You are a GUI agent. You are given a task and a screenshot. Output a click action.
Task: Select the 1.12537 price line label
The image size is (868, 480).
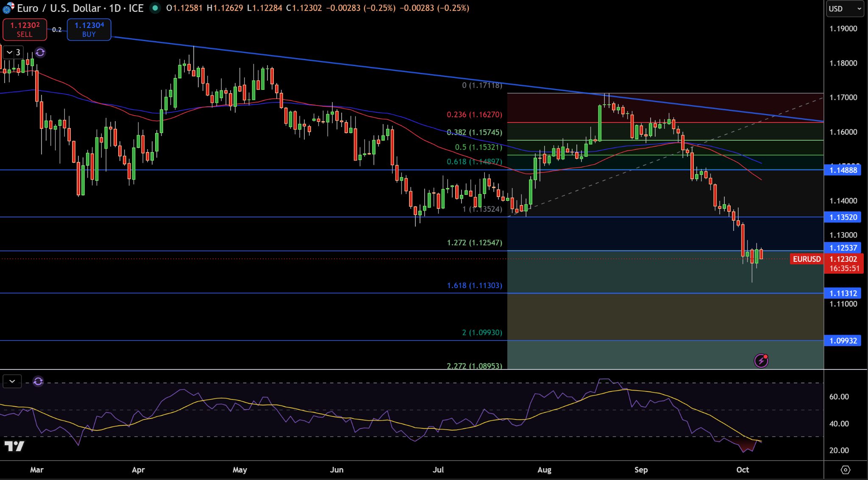(843, 248)
